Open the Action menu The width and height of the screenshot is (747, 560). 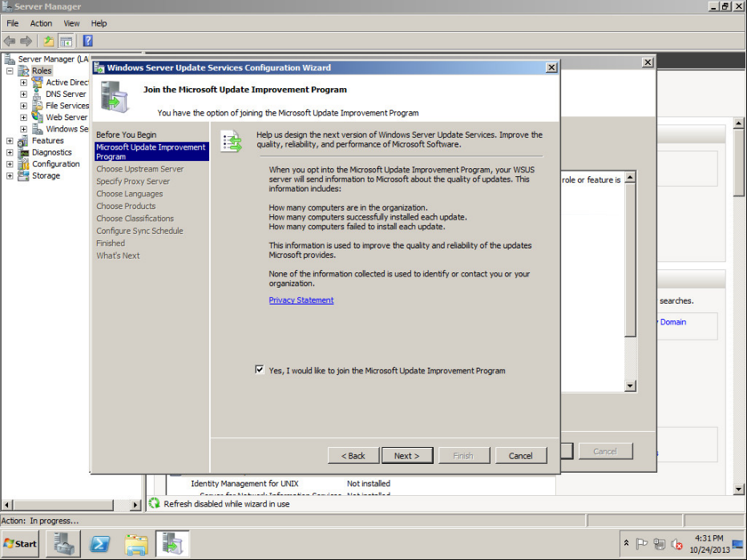coord(41,23)
